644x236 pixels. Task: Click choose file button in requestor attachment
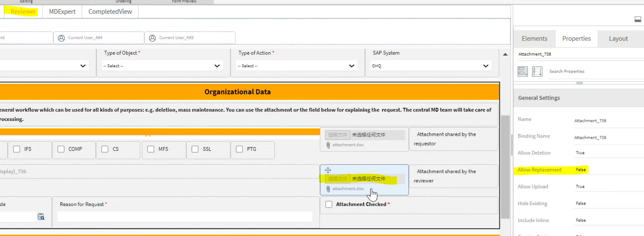[x=337, y=135]
